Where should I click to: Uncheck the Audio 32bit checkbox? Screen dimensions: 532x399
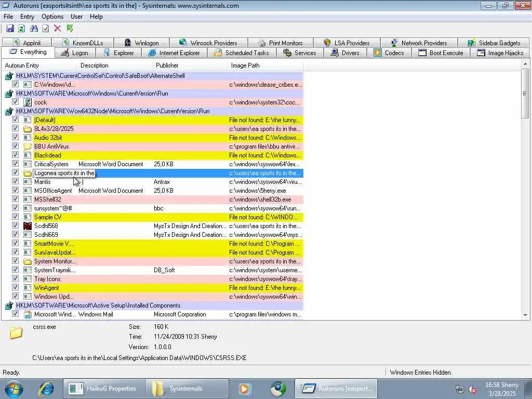(x=15, y=137)
